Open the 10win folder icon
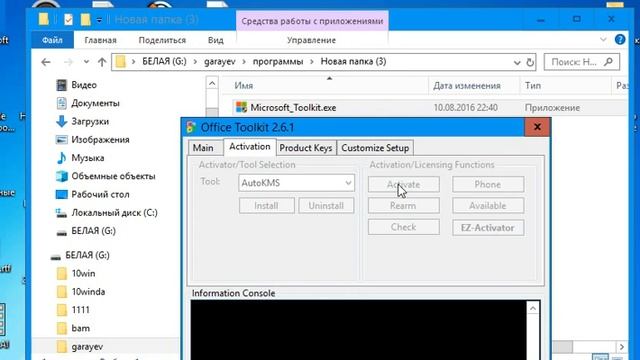Image resolution: width=640 pixels, height=360 pixels. click(x=62, y=273)
